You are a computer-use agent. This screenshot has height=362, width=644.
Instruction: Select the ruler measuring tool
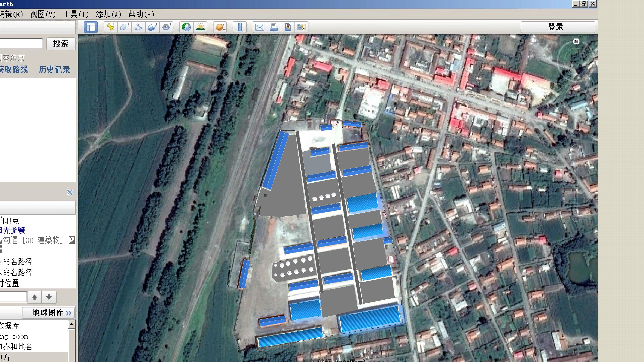240,27
